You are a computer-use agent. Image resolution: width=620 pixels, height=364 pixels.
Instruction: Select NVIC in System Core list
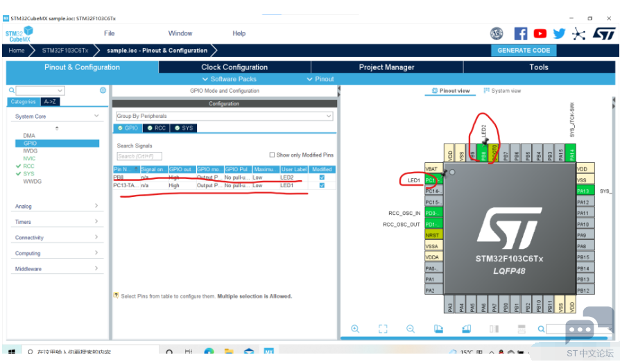point(29,159)
